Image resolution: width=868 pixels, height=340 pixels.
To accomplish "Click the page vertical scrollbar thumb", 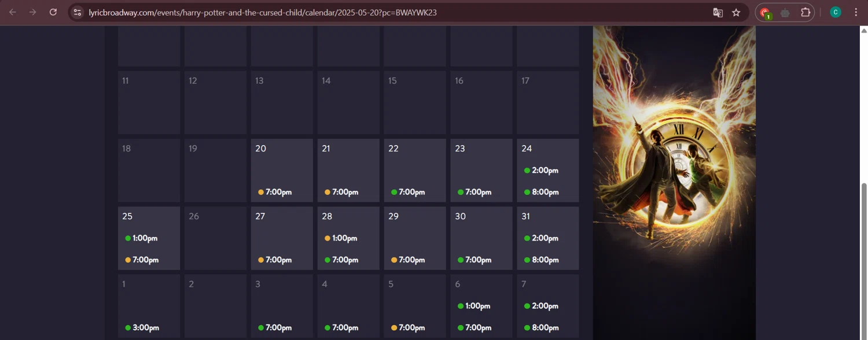I will pos(865,260).
